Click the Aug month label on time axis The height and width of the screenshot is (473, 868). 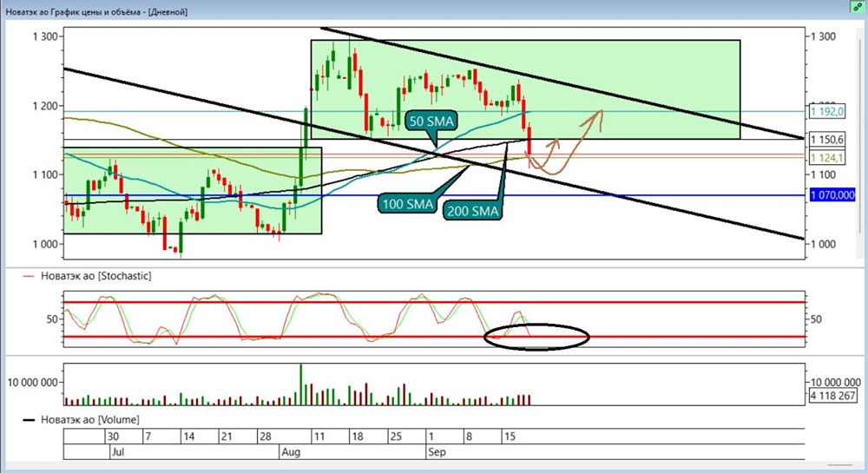(x=291, y=452)
